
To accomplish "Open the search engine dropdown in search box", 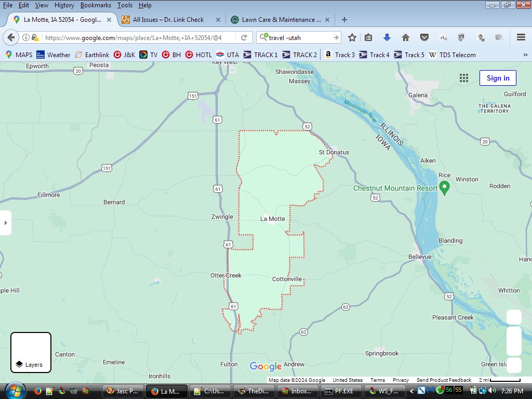I will [264, 37].
